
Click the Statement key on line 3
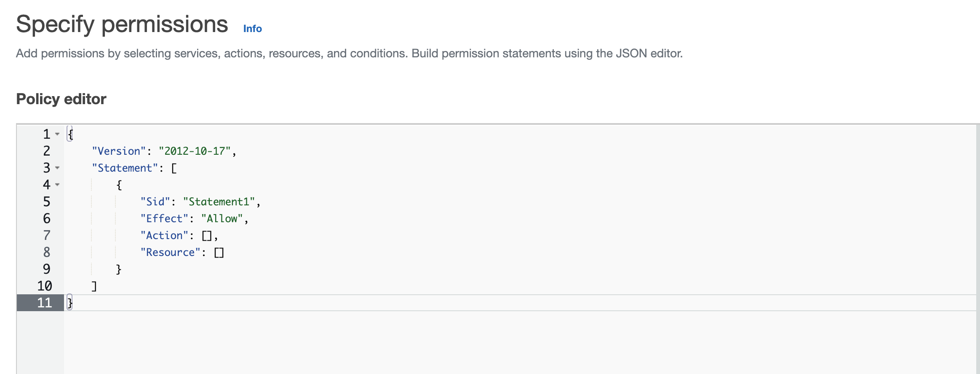point(124,168)
